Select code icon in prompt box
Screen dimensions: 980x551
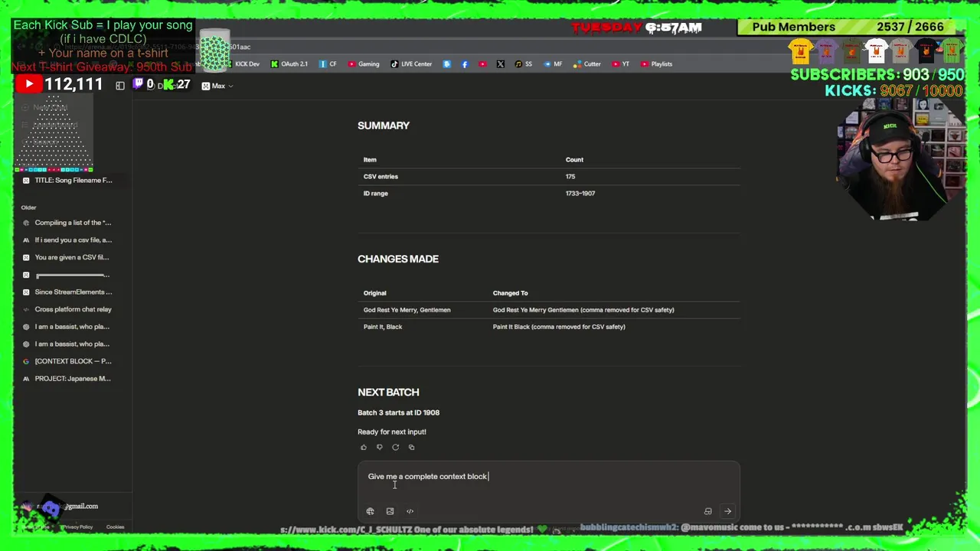(x=410, y=511)
